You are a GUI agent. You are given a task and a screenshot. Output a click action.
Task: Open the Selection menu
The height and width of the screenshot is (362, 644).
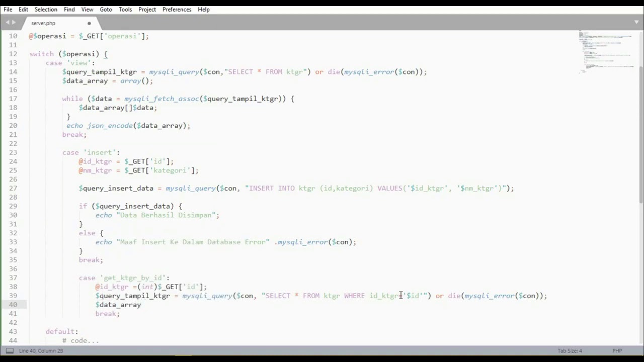46,9
